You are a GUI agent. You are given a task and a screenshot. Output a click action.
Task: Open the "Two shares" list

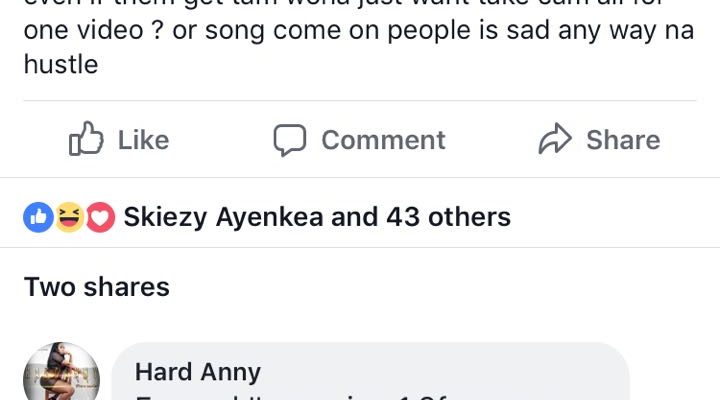97,288
